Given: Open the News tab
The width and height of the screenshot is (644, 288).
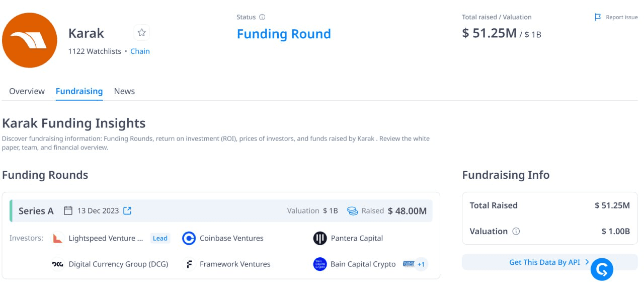Looking at the screenshot, I should tap(124, 91).
